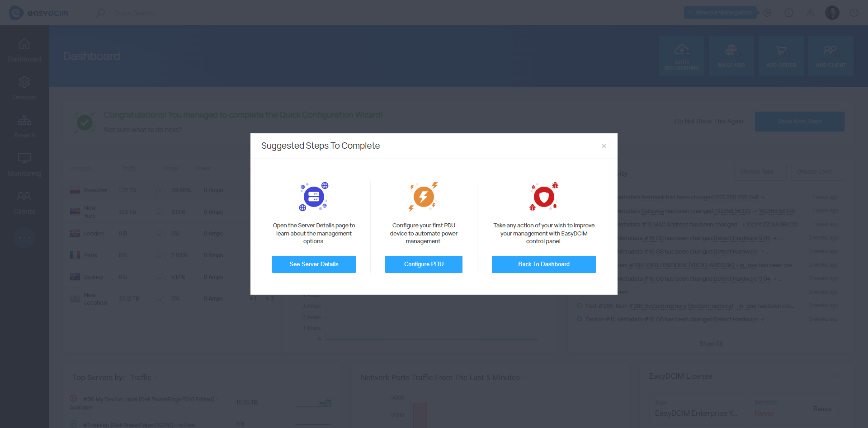
Task: Click usage gauge for Rzeszow 29.86%
Action: pyautogui.click(x=160, y=190)
